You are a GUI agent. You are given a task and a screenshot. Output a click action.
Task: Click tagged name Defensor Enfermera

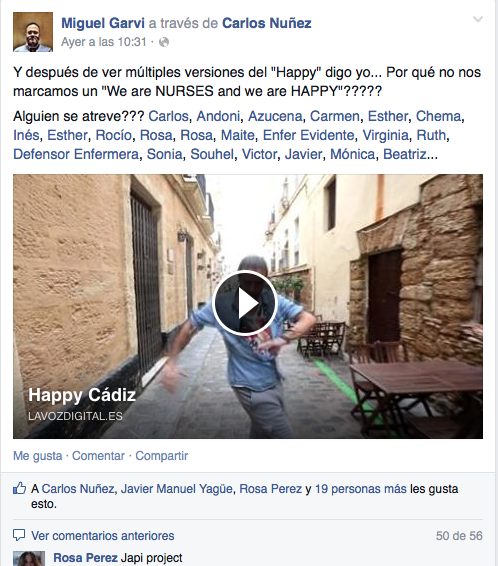coord(76,154)
